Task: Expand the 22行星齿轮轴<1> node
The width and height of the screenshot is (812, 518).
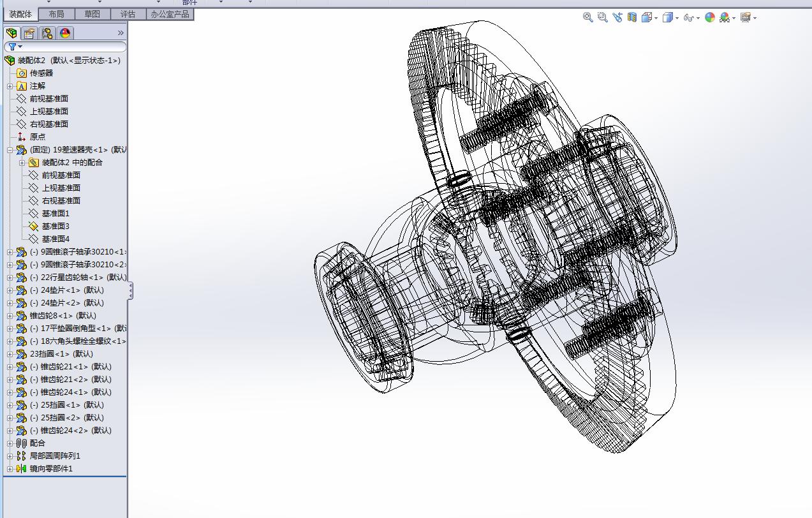Action: pos(10,277)
